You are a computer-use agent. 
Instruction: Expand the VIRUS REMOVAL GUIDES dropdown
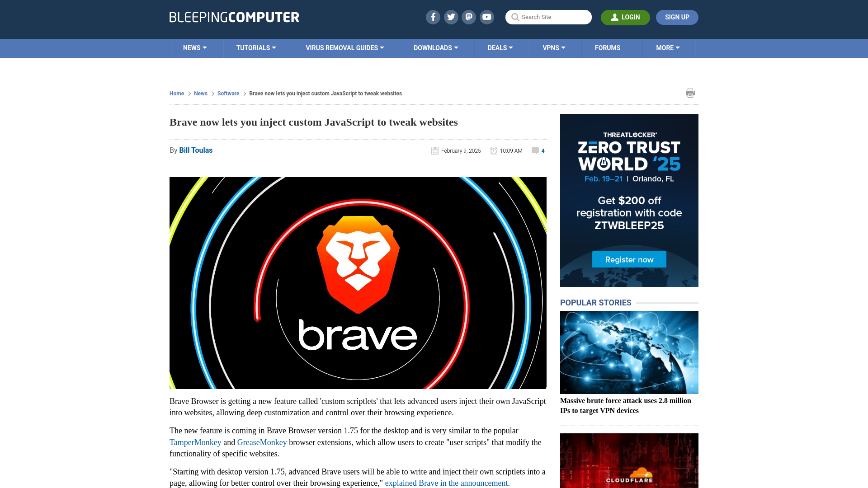tap(344, 47)
